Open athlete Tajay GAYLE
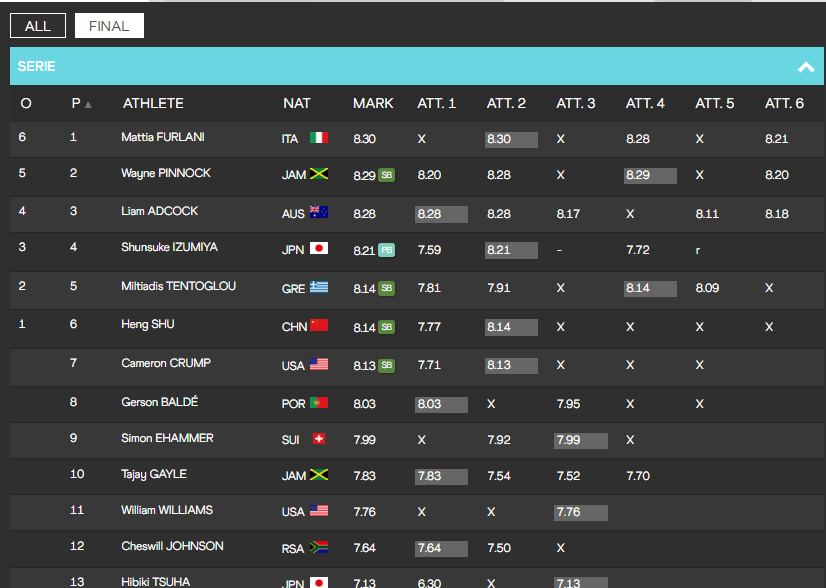Viewport: 826px width, 588px height. coord(154,474)
